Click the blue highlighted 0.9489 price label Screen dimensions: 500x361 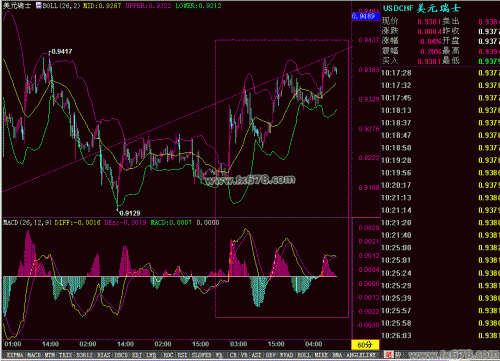point(366,16)
